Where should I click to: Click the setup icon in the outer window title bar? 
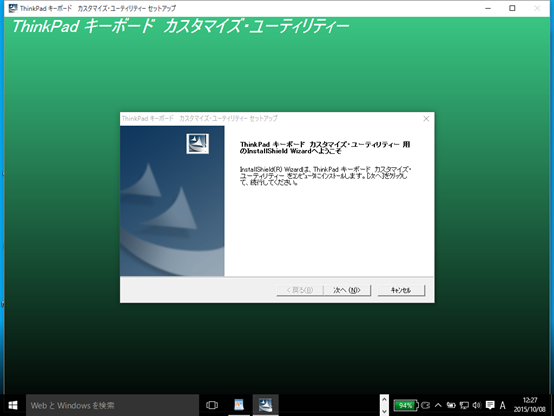point(13,8)
